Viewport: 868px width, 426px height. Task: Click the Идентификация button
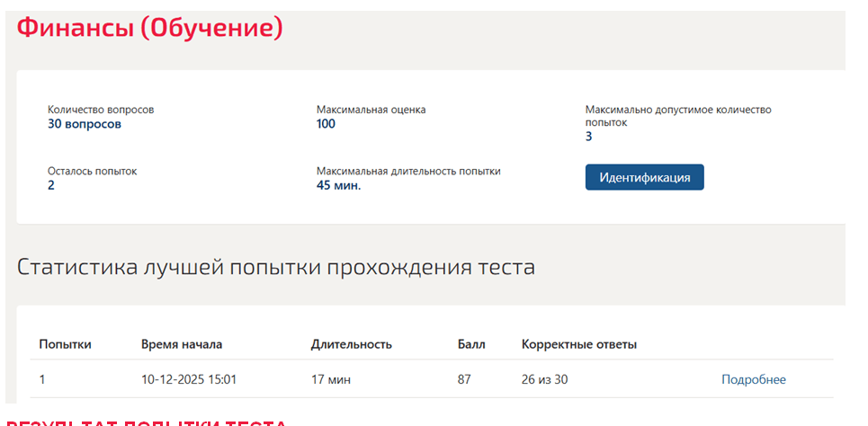click(644, 177)
